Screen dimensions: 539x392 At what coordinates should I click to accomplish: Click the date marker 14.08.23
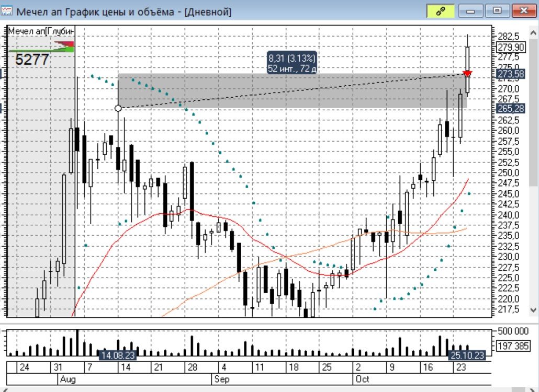pos(118,355)
